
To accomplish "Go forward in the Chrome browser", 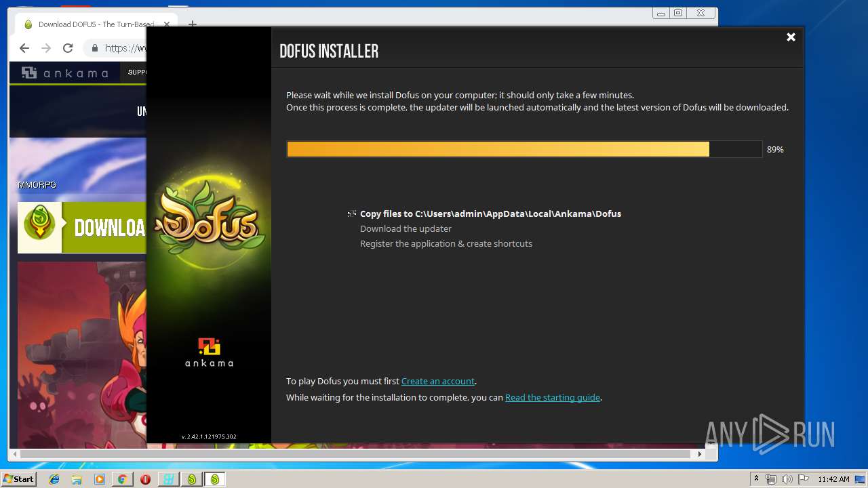I will click(46, 48).
